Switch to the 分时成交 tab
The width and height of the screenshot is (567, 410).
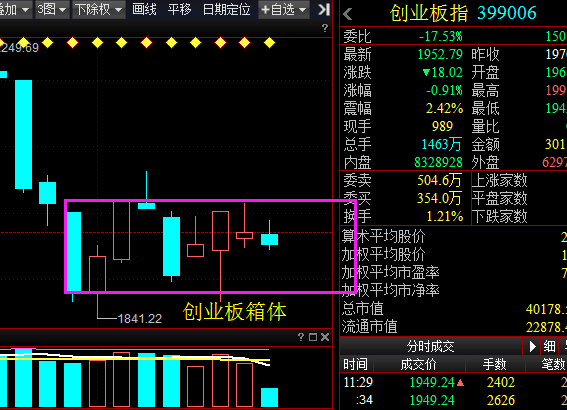[x=431, y=346]
